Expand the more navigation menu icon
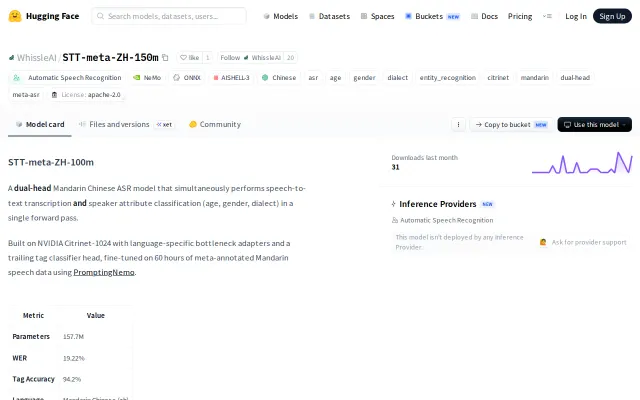This screenshot has height=400, width=640. point(547,16)
